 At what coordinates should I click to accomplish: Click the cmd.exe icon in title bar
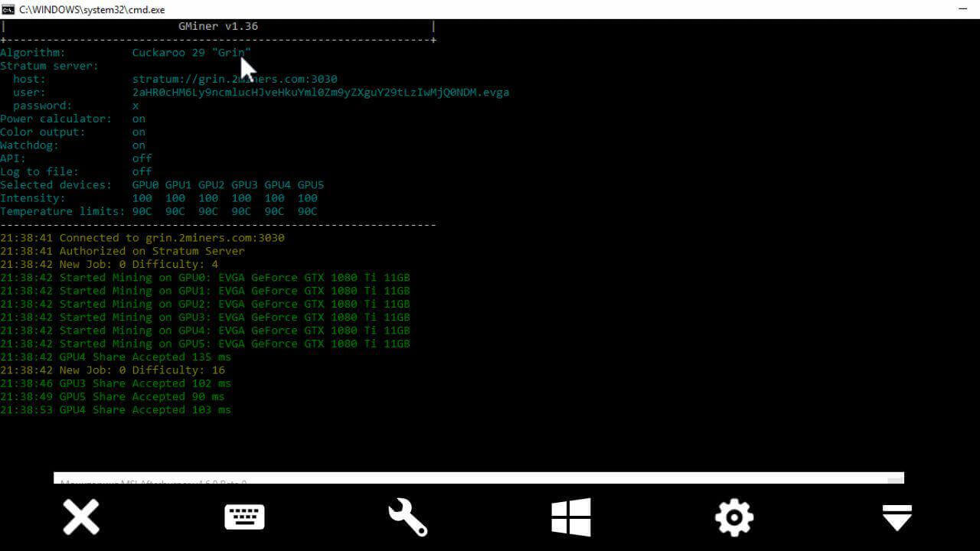pos(8,9)
